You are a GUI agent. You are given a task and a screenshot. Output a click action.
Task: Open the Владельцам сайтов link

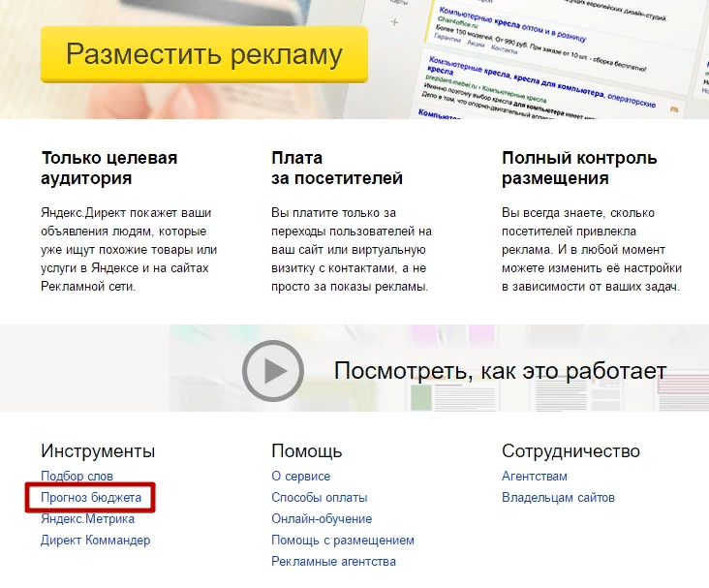tap(559, 498)
